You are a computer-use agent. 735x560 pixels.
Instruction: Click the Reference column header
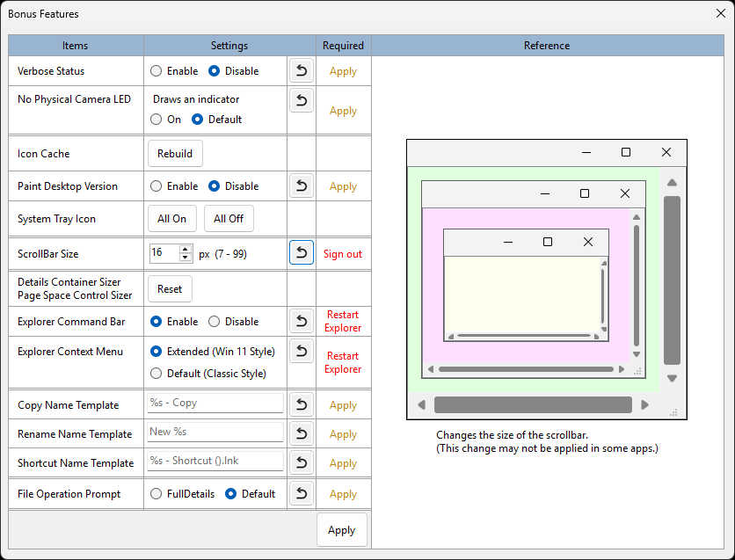(x=548, y=46)
